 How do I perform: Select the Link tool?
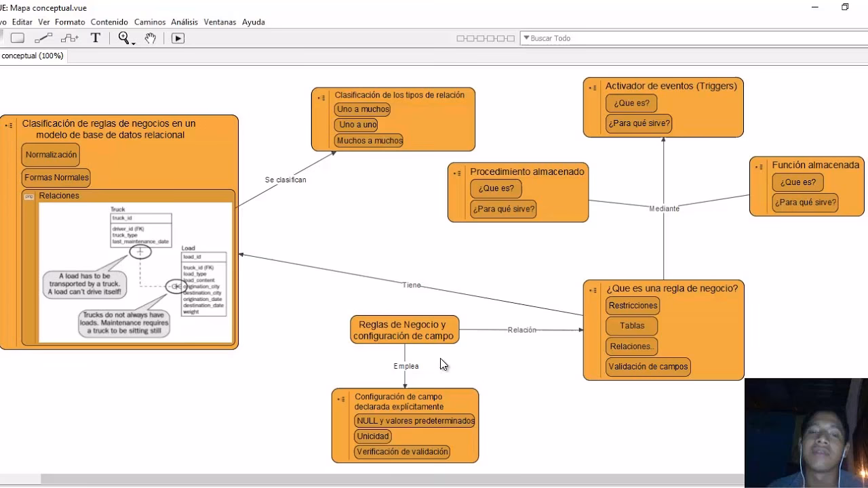click(x=43, y=38)
